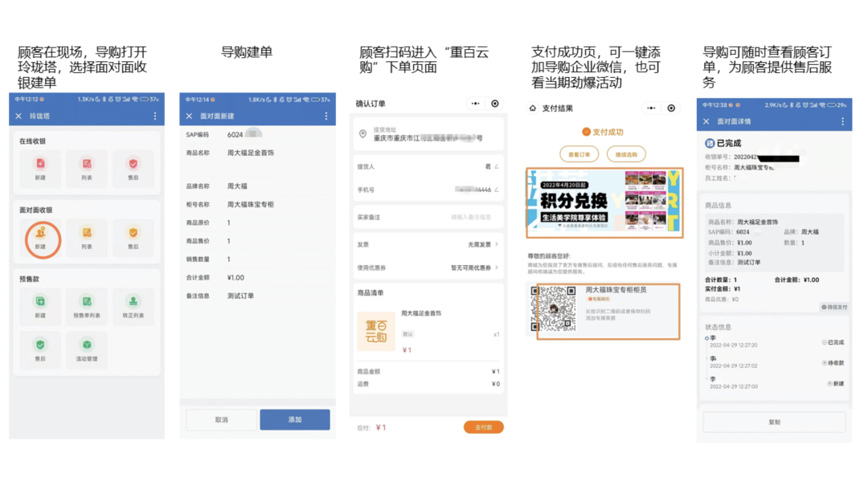The height and width of the screenshot is (486, 868).
Task: Tap the QR code for 周大福珠宝专柜柜员
Action: coord(554,308)
